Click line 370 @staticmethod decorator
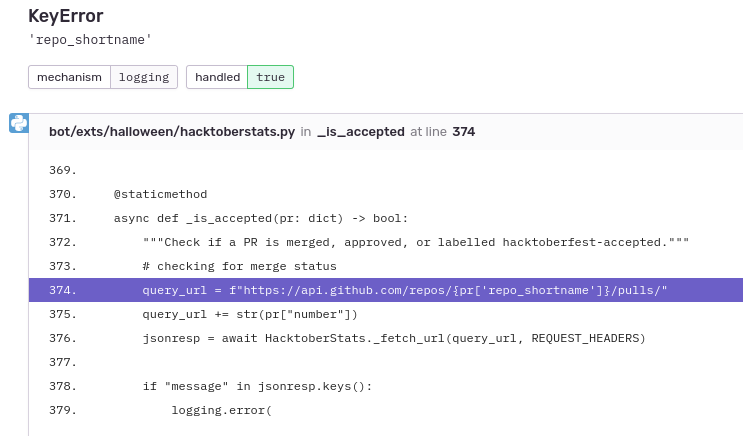Image resolution: width=743 pixels, height=436 pixels. point(160,194)
